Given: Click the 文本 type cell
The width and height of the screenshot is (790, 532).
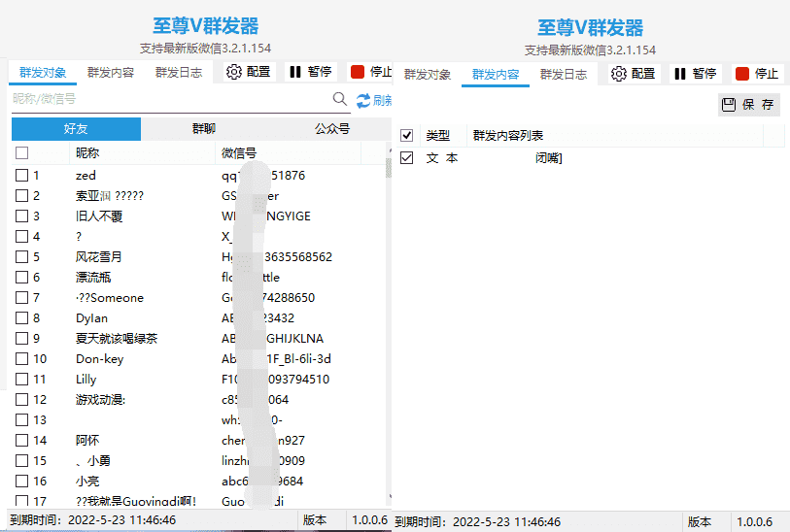Looking at the screenshot, I should [x=442, y=158].
